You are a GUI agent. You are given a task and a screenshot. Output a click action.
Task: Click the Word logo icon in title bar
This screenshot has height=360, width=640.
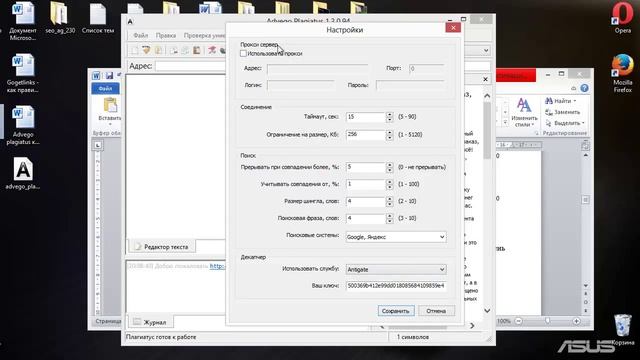coord(96,76)
